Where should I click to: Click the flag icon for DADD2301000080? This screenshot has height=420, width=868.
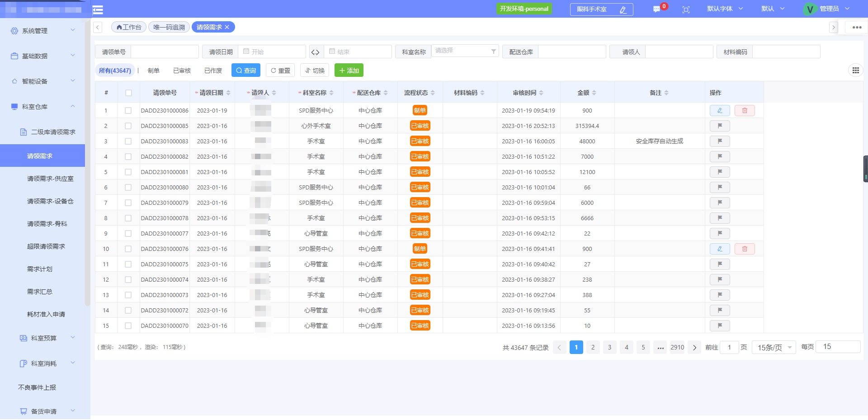[x=720, y=187]
